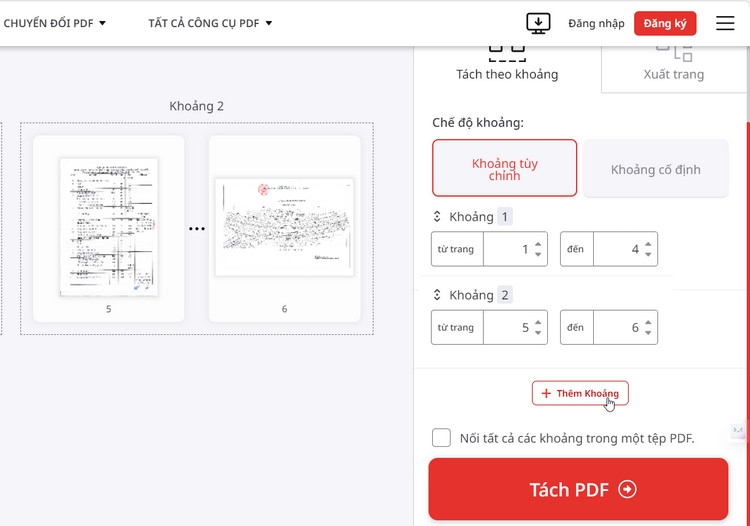The width and height of the screenshot is (750, 526).
Task: Click the red 'Đăng ký' button
Action: [665, 23]
